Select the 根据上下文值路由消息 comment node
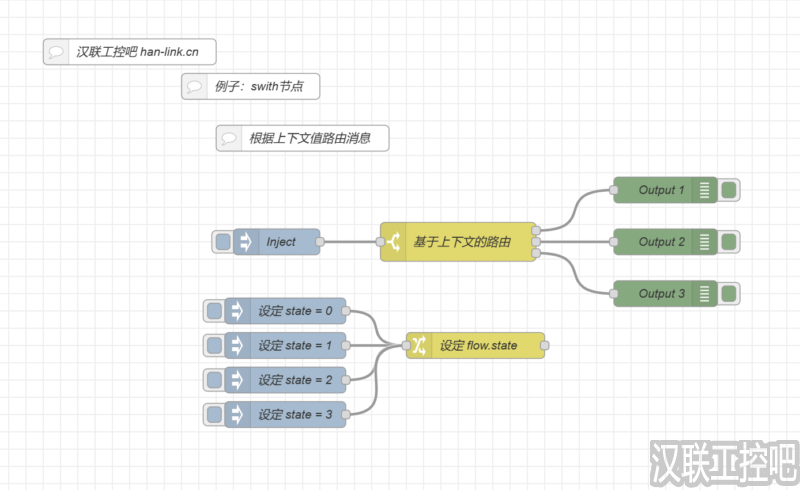Screen dimensions: 800x490 point(309,138)
